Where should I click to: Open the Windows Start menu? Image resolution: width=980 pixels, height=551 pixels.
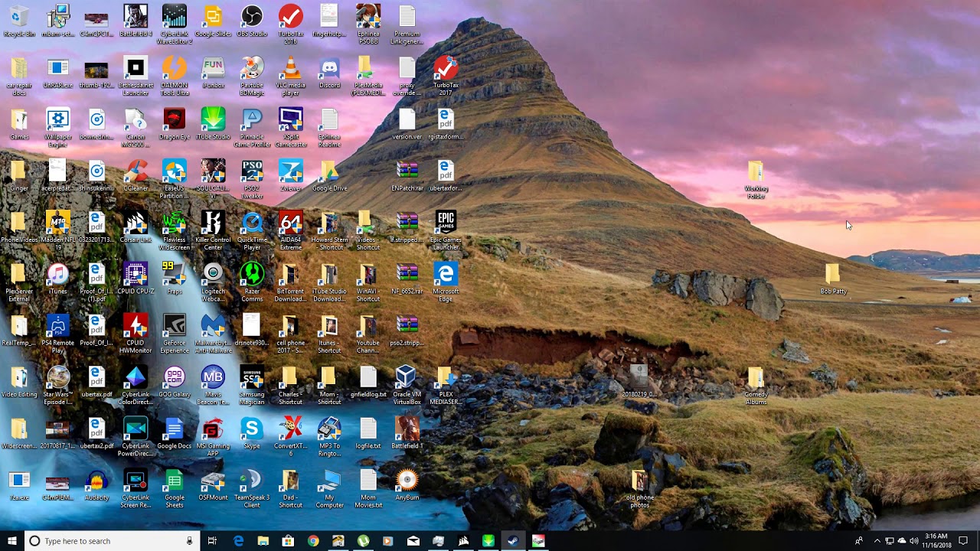[x=11, y=541]
